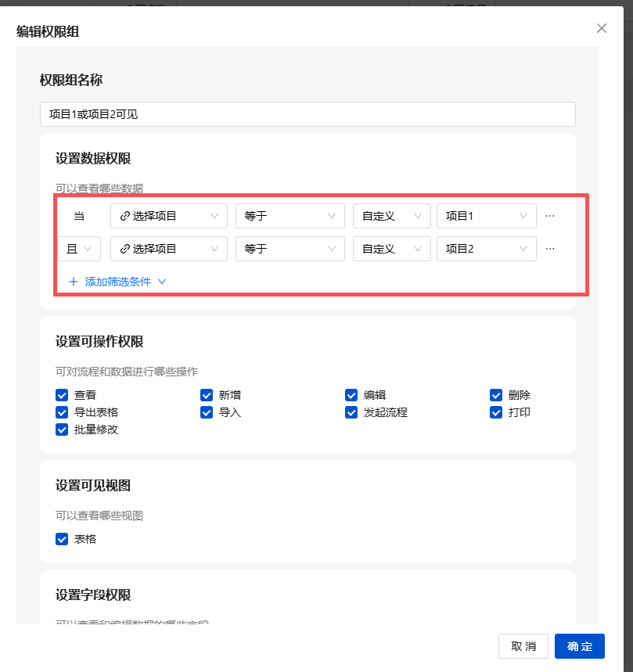Open the 自定义 value type dropdown

(391, 216)
